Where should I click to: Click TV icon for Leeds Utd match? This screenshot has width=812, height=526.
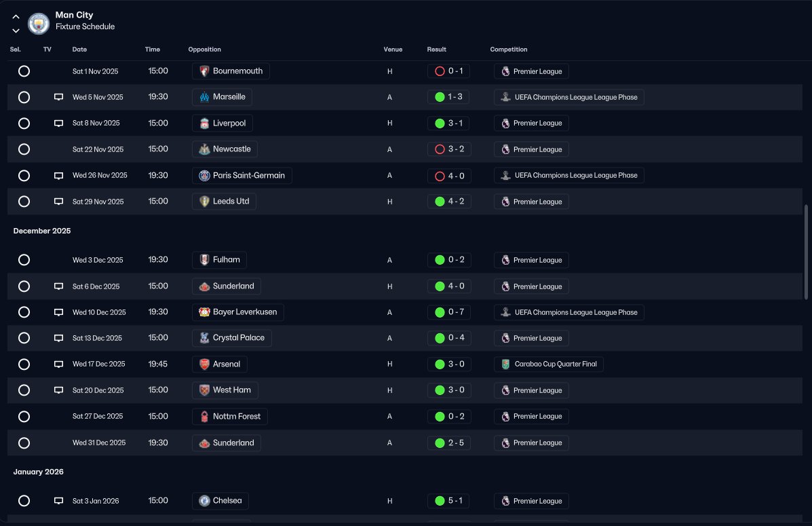(x=58, y=202)
